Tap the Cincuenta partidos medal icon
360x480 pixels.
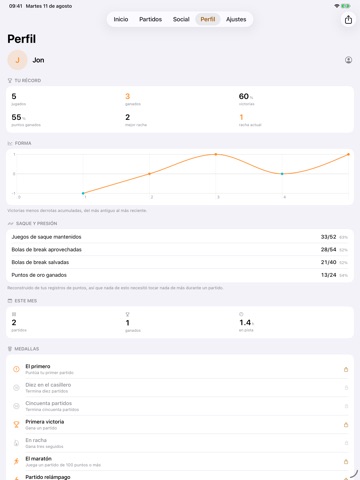(x=16, y=406)
